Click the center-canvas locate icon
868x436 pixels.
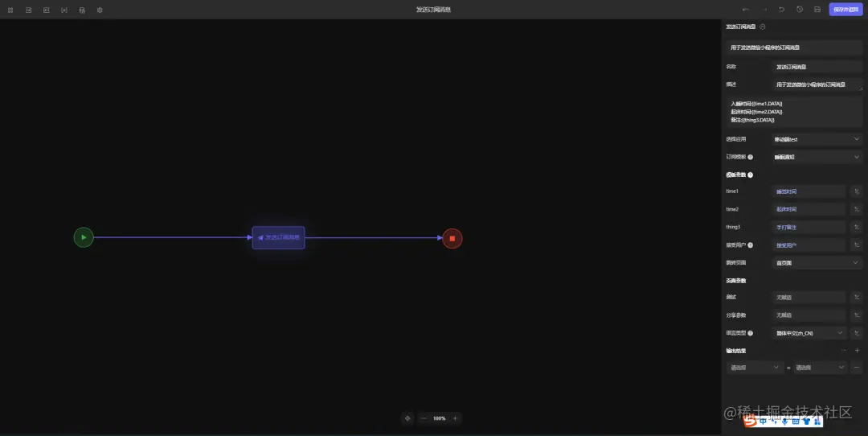[407, 418]
